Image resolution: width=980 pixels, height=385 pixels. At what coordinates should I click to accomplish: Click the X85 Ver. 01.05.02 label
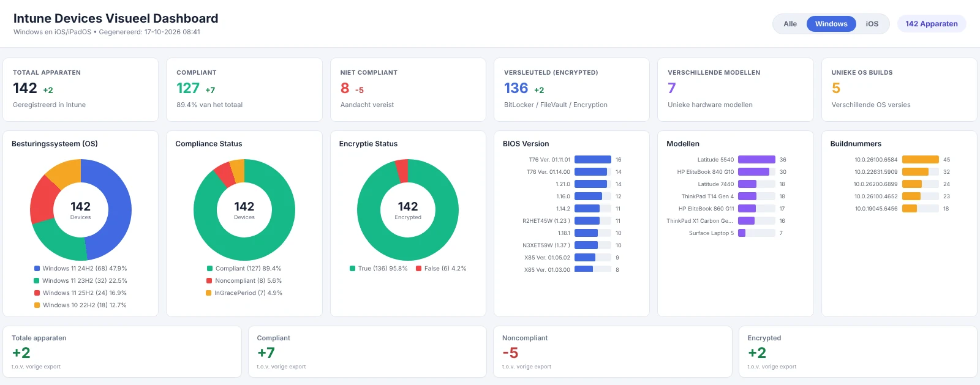coord(547,258)
